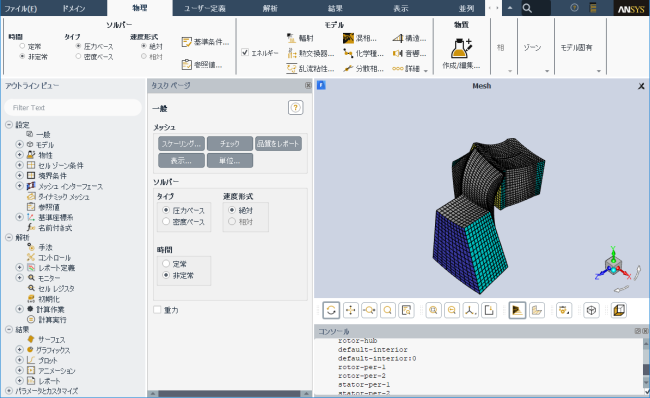Select Steady (定常) radio in ribbon solver group
Image resolution: width=650 pixels, height=398 pixels.
(22, 46)
